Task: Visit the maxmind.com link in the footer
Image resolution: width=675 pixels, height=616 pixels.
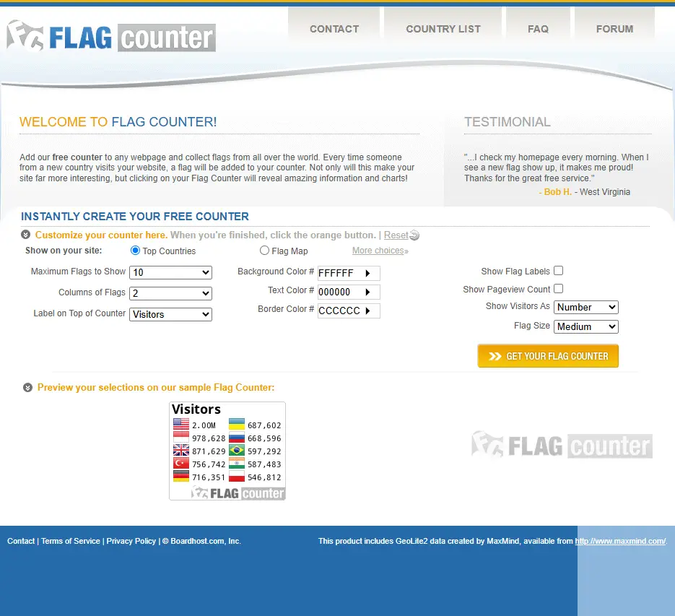Action: 620,541
